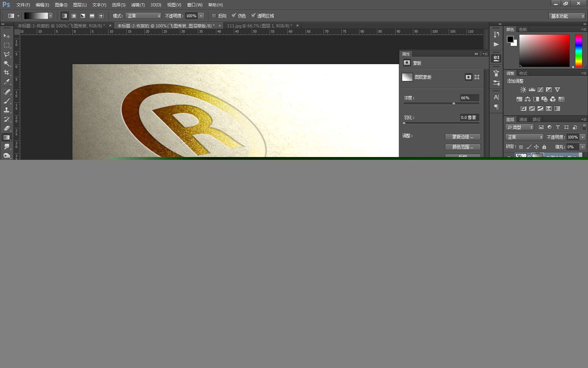Select pixel mask button in Properties

pyautogui.click(x=469, y=77)
